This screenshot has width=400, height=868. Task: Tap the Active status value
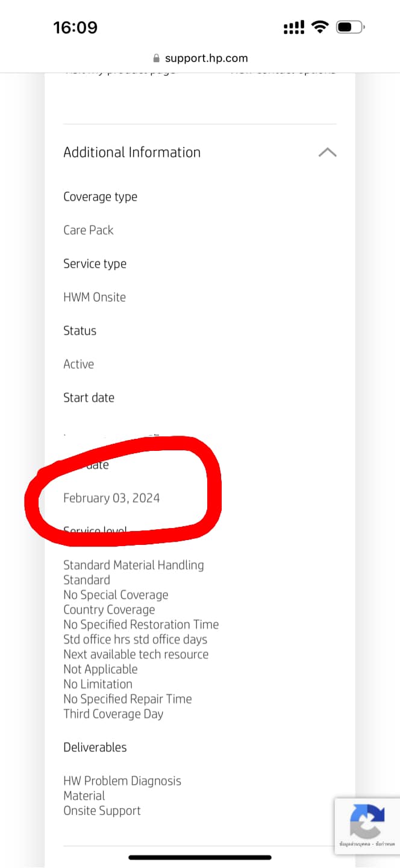[79, 364]
